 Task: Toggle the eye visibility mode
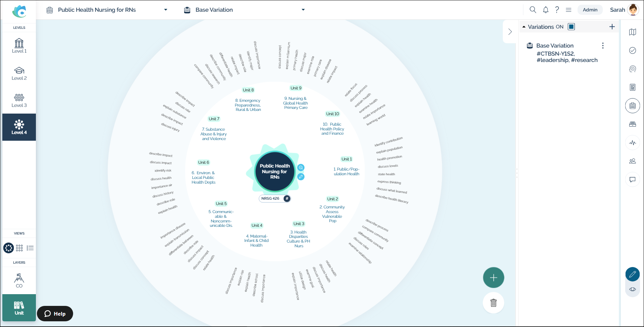633,289
